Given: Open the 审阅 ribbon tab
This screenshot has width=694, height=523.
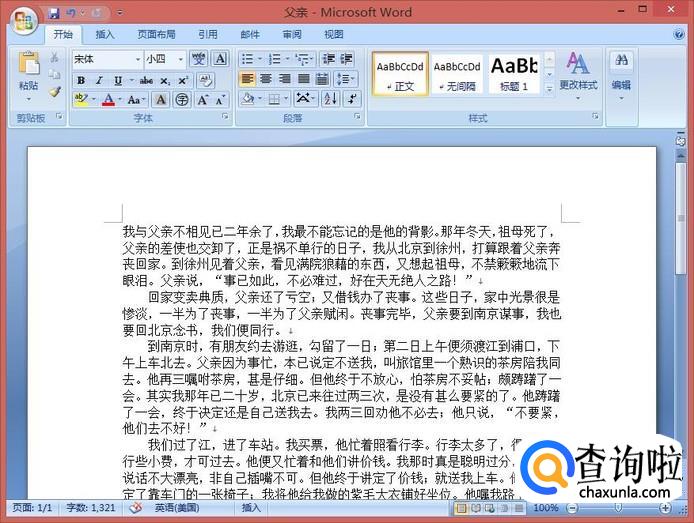Looking at the screenshot, I should tap(292, 34).
